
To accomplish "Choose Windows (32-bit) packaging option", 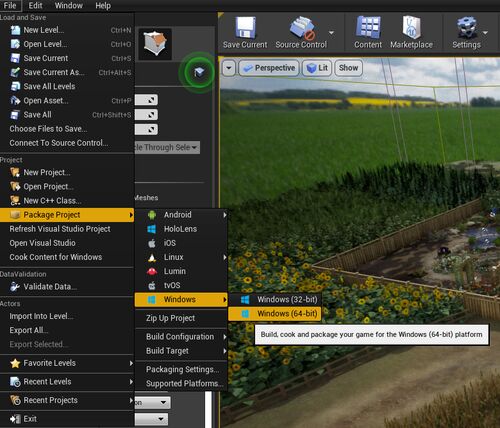I will [x=275, y=299].
